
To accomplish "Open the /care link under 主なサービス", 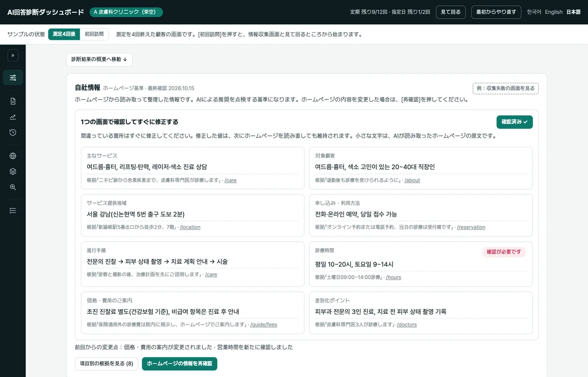I will click(230, 180).
